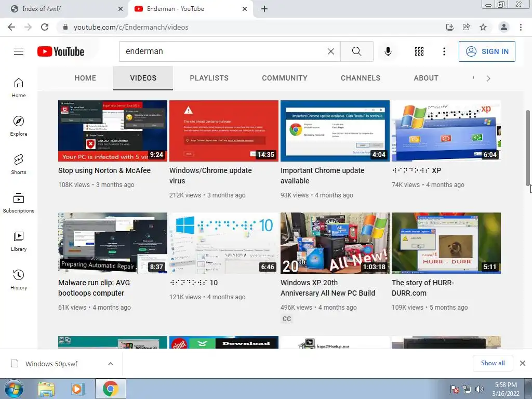Click the network tray icon
This screenshot has width=532, height=399.
click(467, 390)
